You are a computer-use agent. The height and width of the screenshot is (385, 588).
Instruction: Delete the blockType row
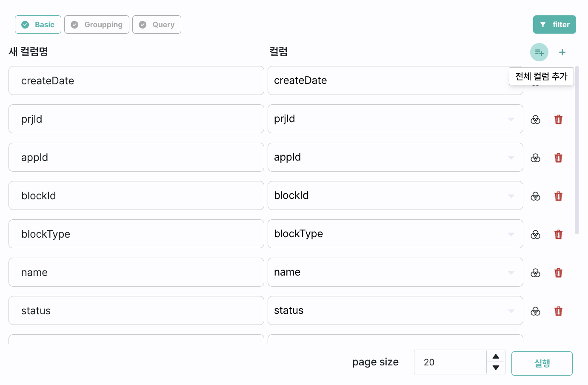pos(559,234)
